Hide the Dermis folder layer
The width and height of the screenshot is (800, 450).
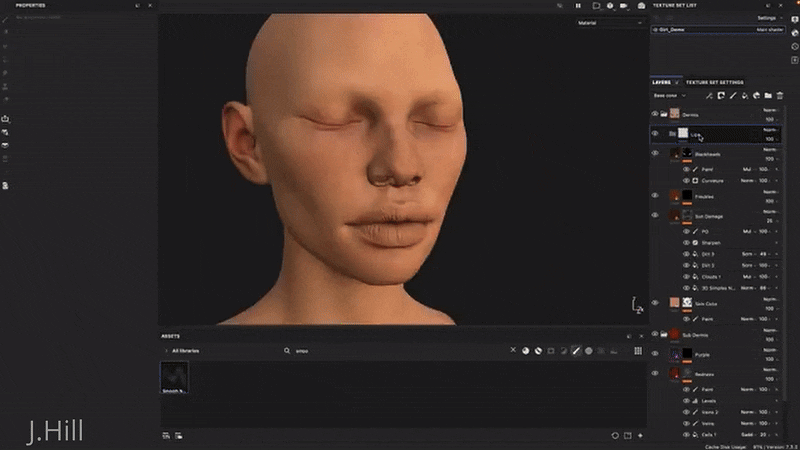coord(655,114)
